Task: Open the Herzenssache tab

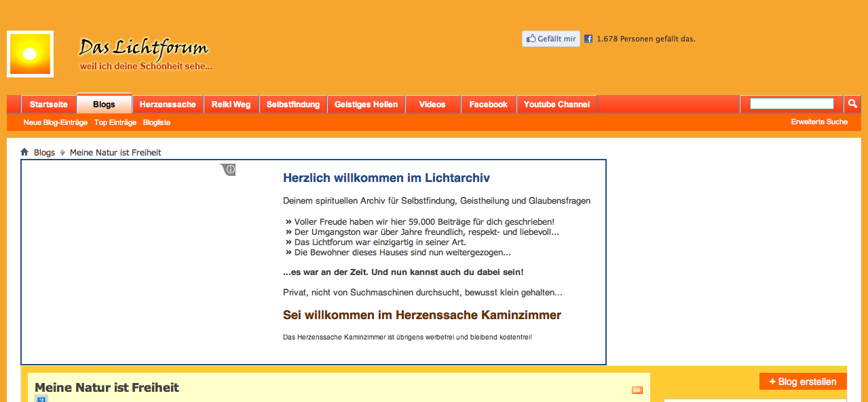Action: [168, 105]
